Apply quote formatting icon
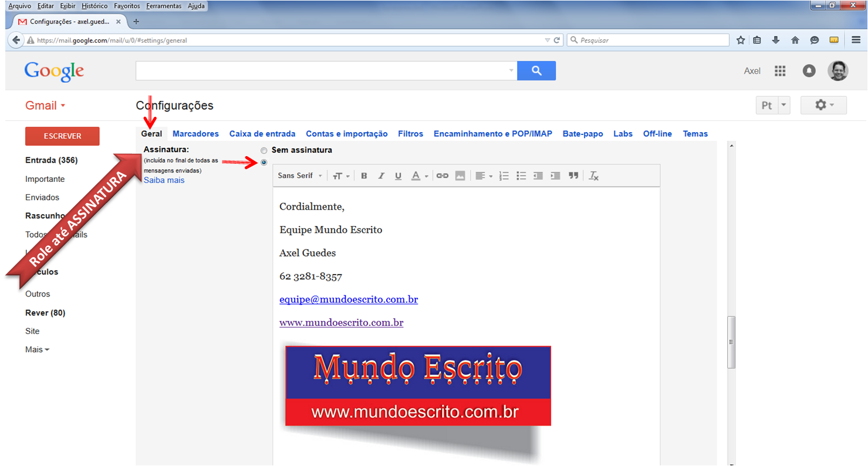 573,175
